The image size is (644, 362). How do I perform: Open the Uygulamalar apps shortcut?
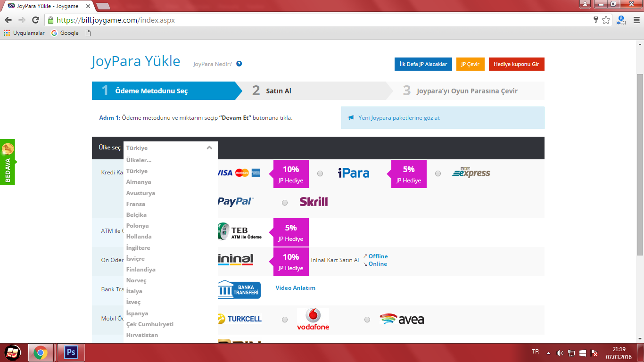[24, 33]
